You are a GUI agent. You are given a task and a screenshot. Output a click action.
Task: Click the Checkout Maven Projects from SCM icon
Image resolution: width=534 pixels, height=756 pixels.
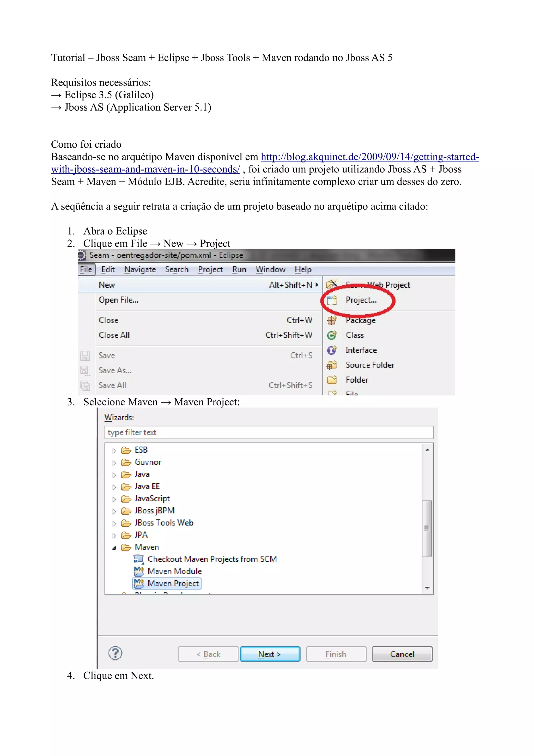139,559
